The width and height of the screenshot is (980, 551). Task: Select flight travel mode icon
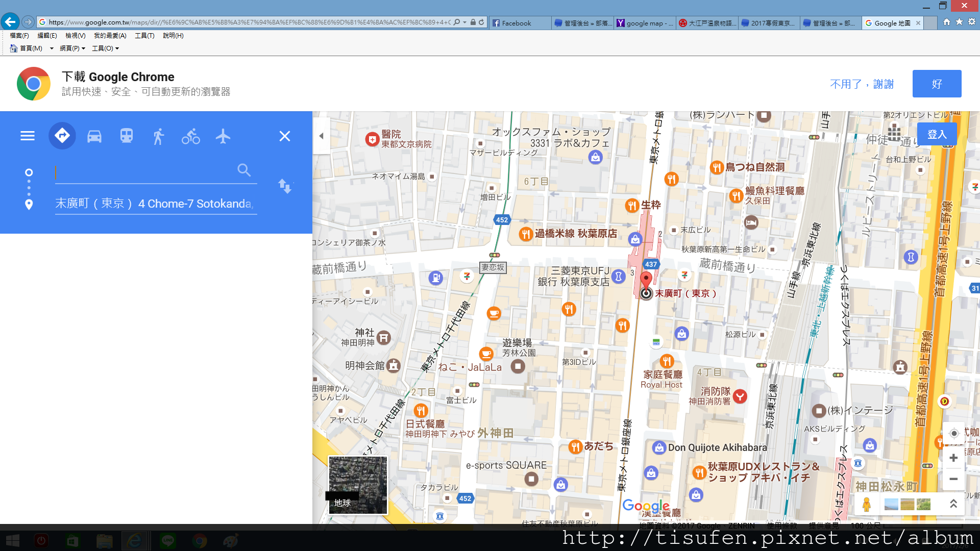click(223, 136)
